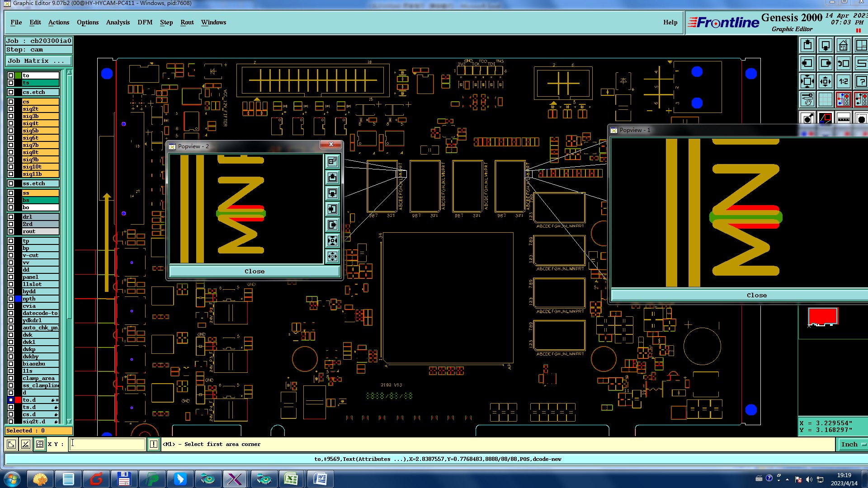Toggle the grid display icon
The image size is (868, 488).
pyautogui.click(x=826, y=100)
